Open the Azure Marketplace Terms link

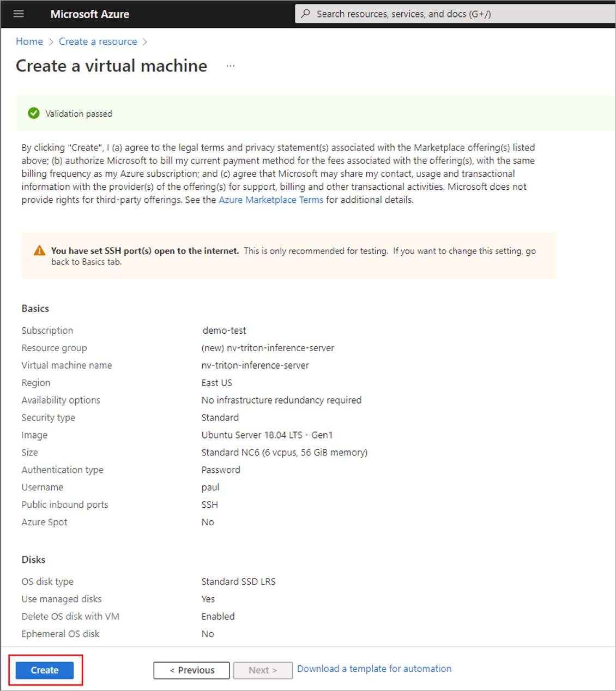click(270, 200)
